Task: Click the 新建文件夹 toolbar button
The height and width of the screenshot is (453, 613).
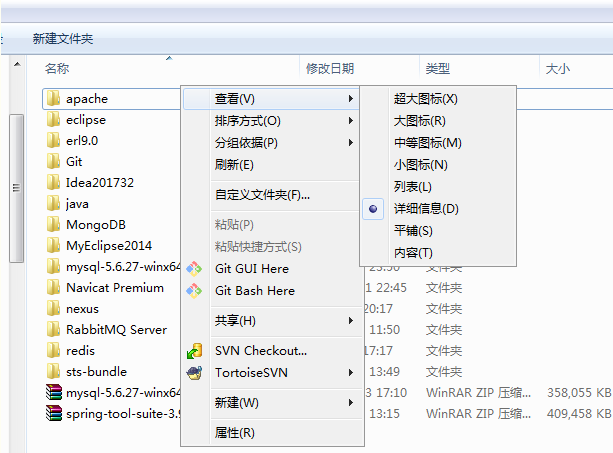Action: click(63, 38)
